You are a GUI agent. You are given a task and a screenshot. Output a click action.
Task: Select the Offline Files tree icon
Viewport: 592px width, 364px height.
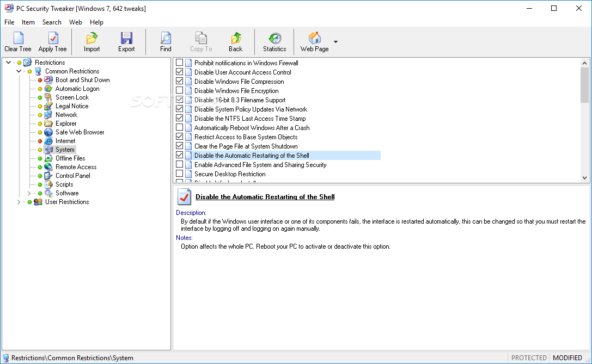tap(48, 158)
